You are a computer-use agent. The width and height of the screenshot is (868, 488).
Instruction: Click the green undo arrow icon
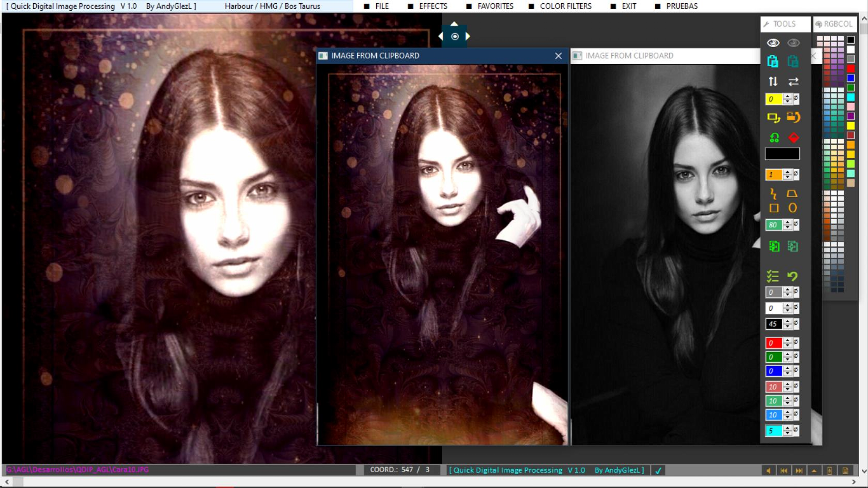pyautogui.click(x=792, y=276)
